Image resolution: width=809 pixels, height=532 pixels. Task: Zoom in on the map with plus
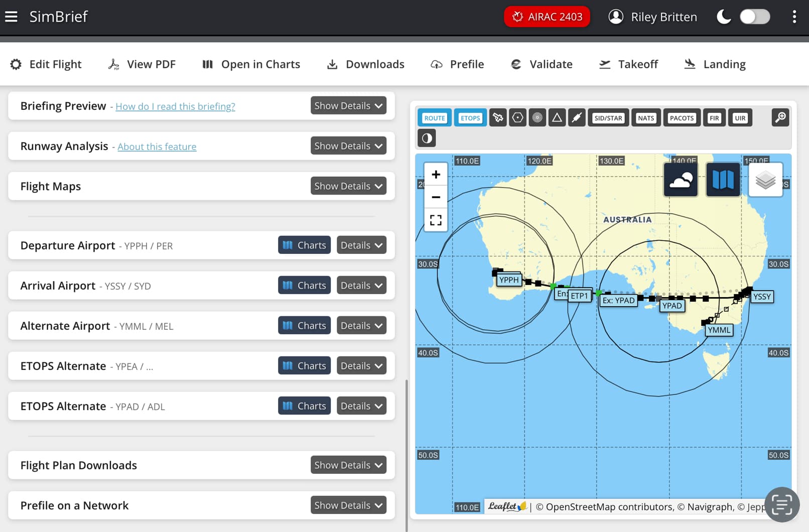click(x=436, y=175)
